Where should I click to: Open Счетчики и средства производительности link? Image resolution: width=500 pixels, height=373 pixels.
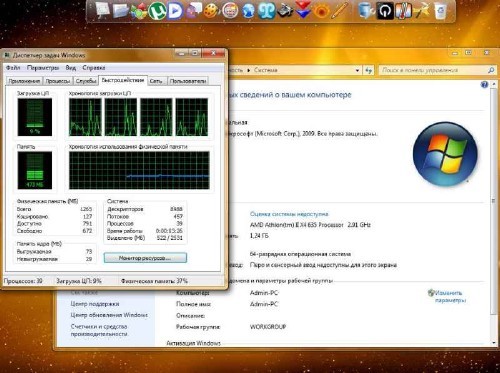coord(99,330)
